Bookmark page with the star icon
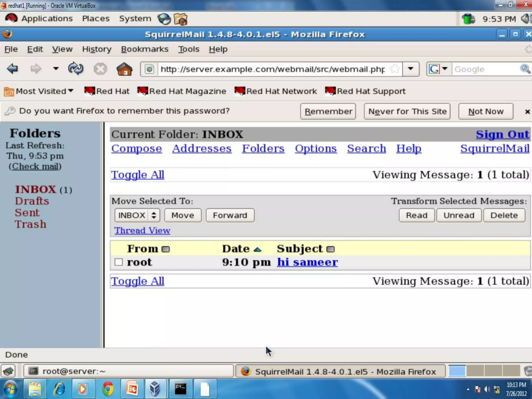Image resolution: width=532 pixels, height=399 pixels. tap(395, 69)
